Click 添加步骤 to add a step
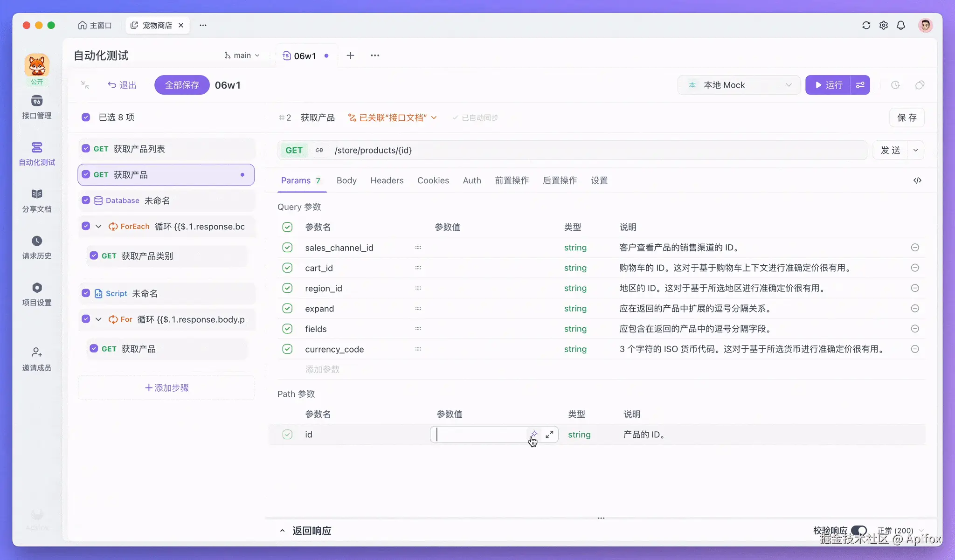The height and width of the screenshot is (560, 955). [166, 387]
